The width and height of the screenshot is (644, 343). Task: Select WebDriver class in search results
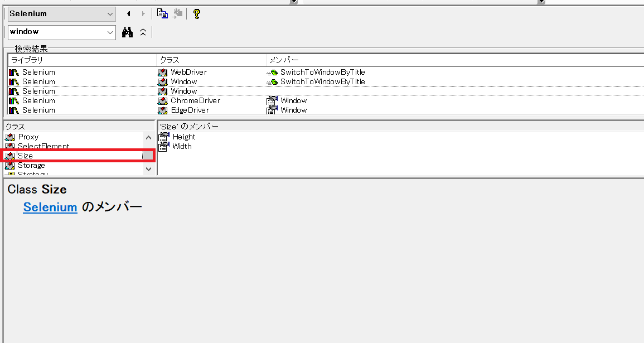tap(188, 73)
